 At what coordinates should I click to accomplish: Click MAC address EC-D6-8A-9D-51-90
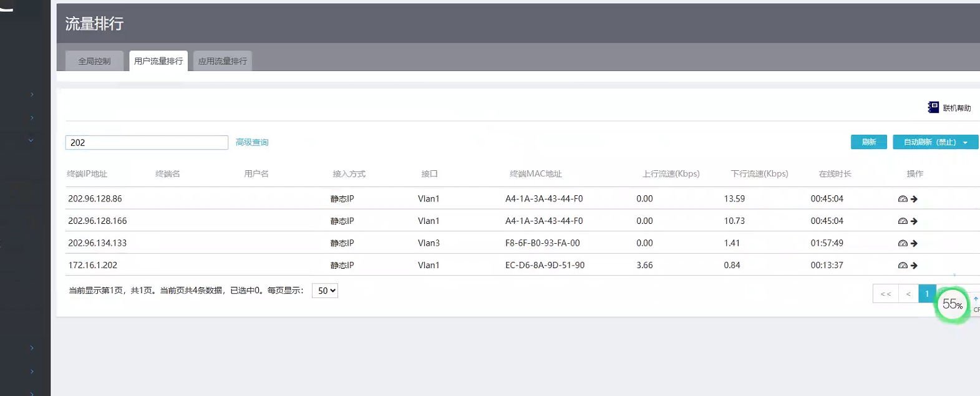click(545, 265)
